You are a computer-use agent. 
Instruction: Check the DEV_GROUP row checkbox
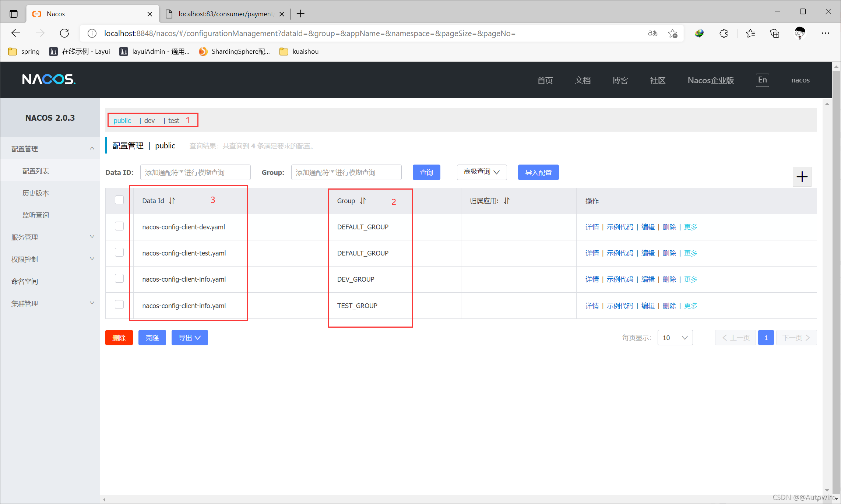pos(119,278)
